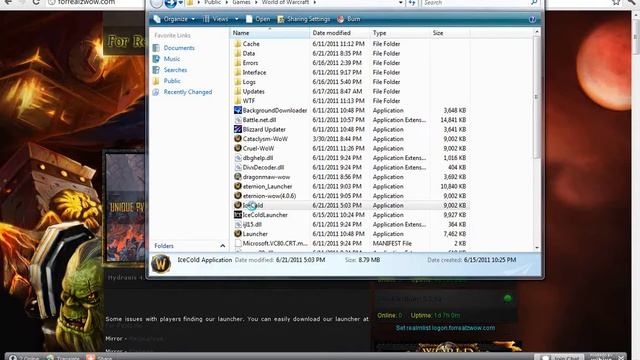The width and height of the screenshot is (640, 360).
Task: Open Recently Changed favorite link
Action: [x=188, y=92]
